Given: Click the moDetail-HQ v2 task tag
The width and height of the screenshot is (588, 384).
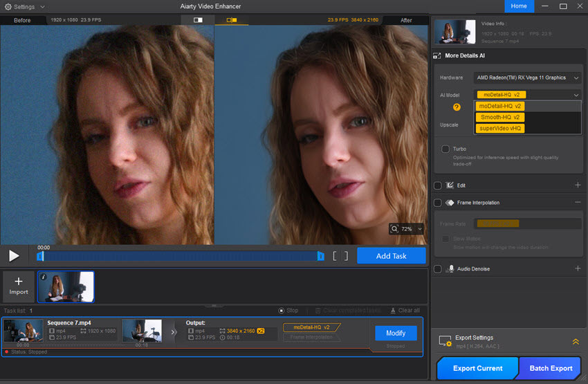Looking at the screenshot, I should (x=311, y=327).
